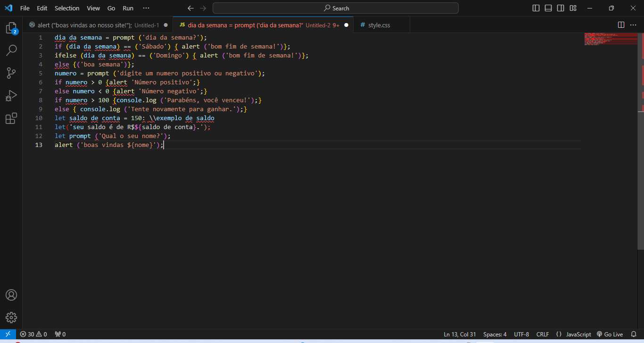
Task: Go back with the left arrow
Action: (x=190, y=8)
